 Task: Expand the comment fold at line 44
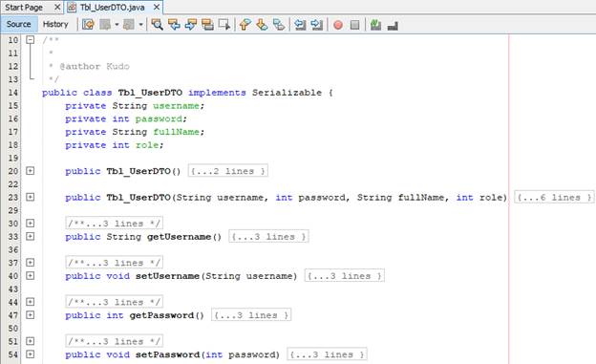pos(30,302)
